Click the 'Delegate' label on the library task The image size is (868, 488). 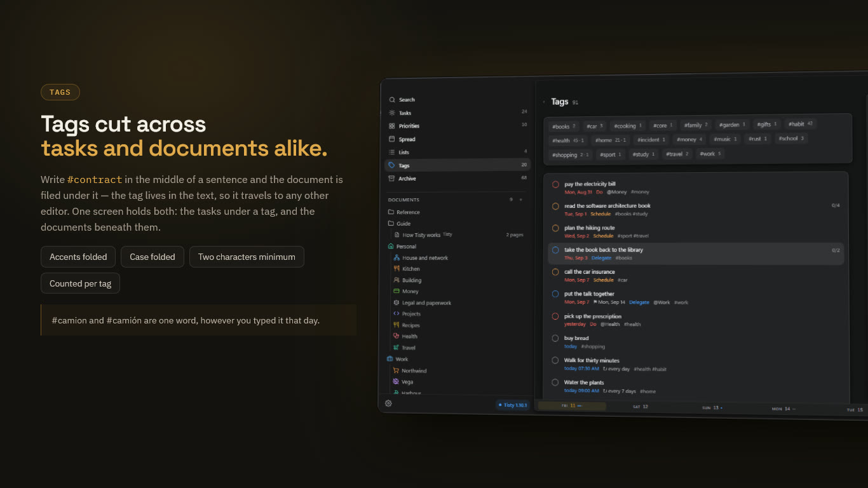point(601,258)
